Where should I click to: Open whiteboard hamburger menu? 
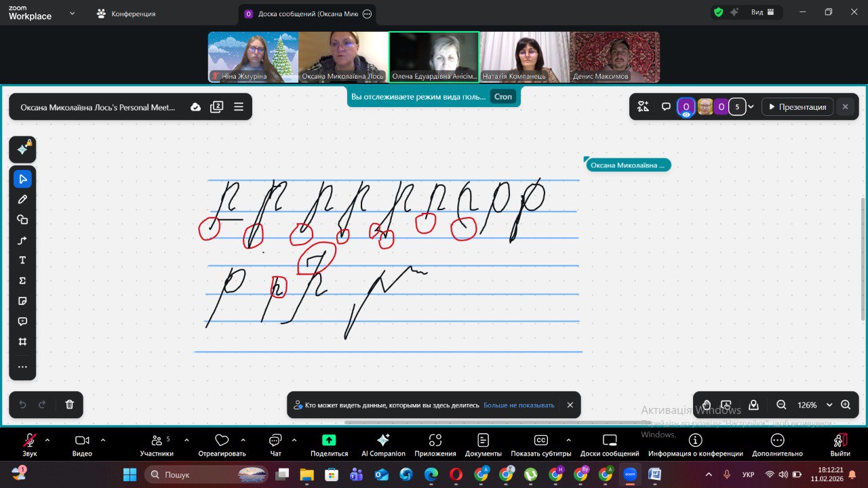tap(239, 107)
